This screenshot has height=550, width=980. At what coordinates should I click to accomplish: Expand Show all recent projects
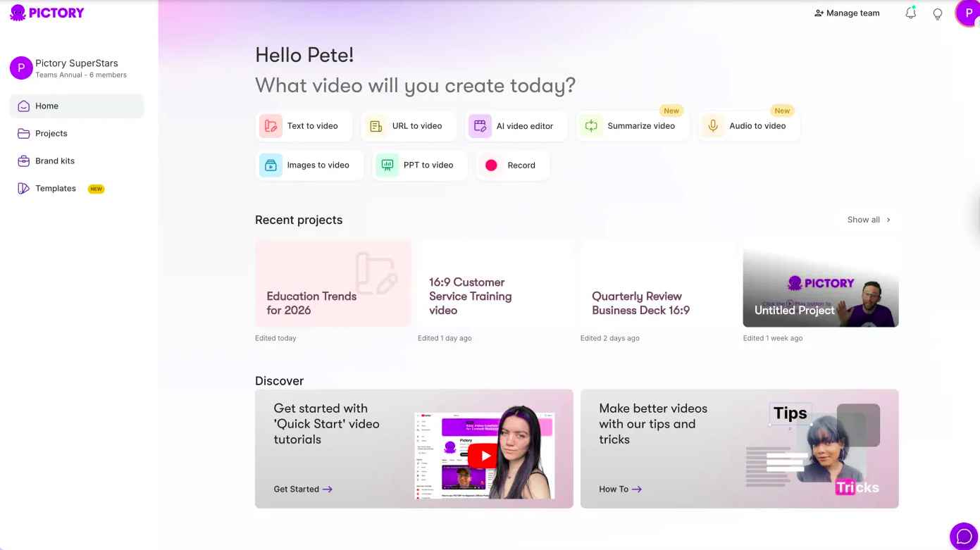869,220
